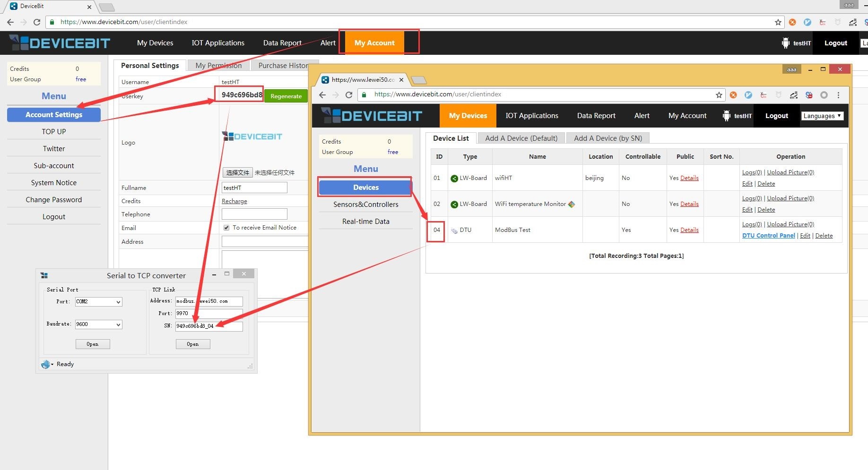The image size is (868, 470).
Task: Open Sub-account in left menu
Action: point(54,166)
